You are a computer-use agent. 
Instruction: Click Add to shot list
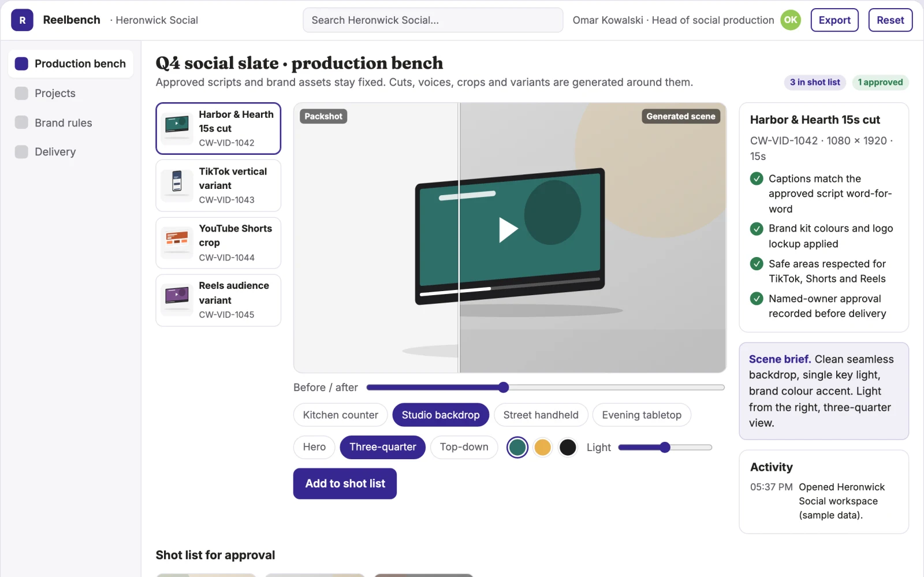coord(345,483)
